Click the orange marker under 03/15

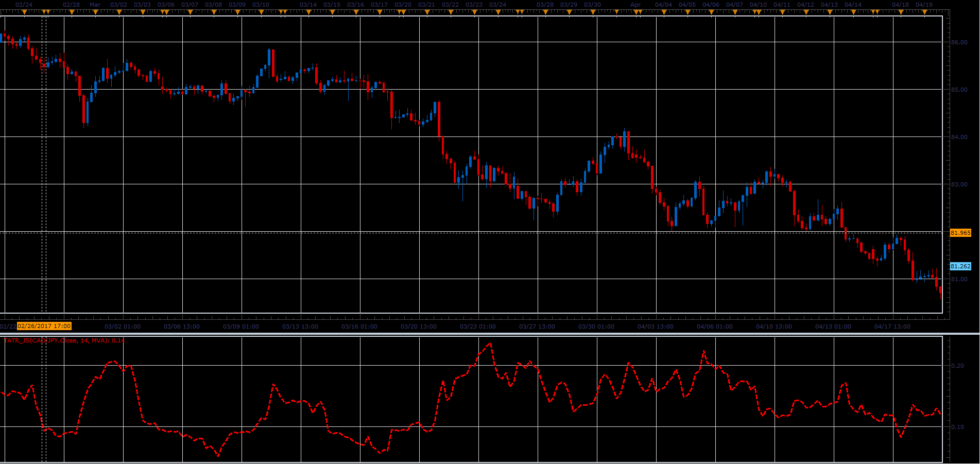(332, 12)
